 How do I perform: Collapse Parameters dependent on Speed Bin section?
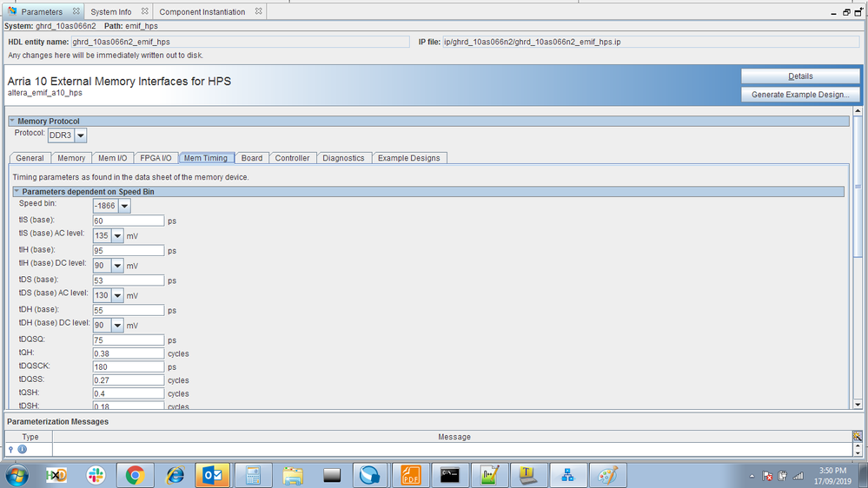coord(17,191)
